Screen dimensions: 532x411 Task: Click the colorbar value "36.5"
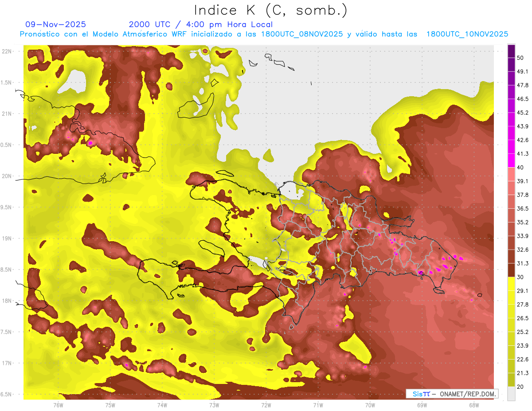point(523,208)
